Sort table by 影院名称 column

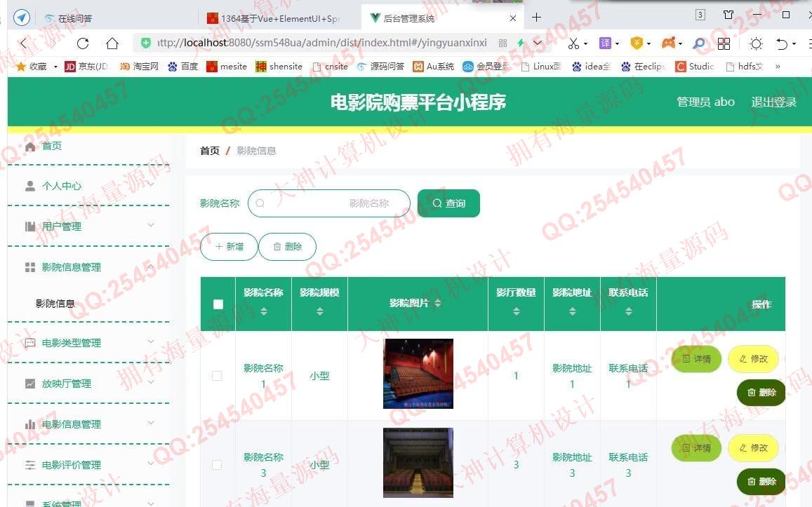click(x=264, y=311)
